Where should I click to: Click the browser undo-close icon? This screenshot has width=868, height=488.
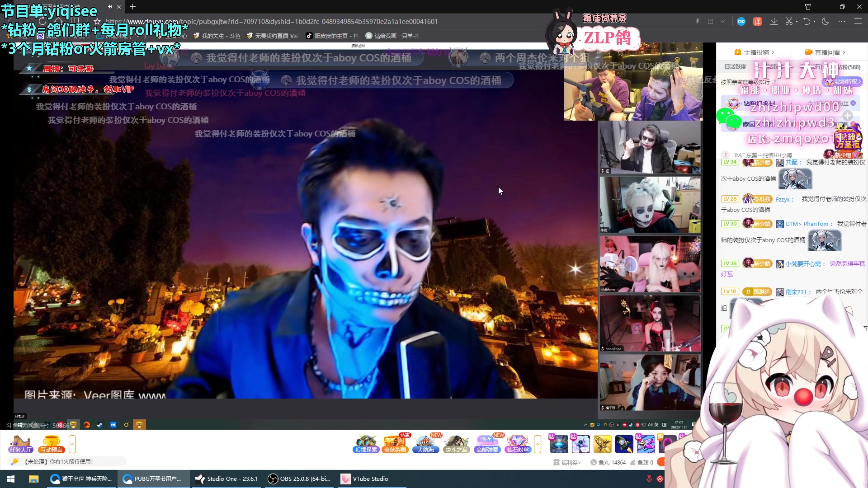(807, 21)
